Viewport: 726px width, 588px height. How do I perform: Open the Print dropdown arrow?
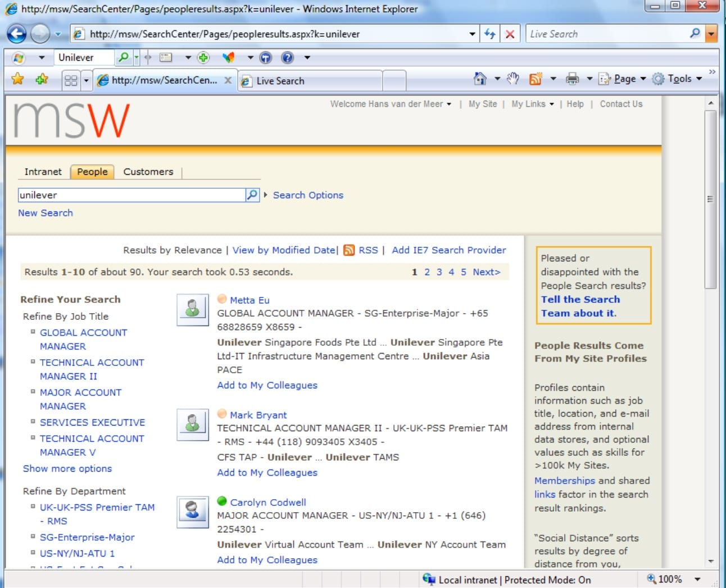(x=589, y=79)
